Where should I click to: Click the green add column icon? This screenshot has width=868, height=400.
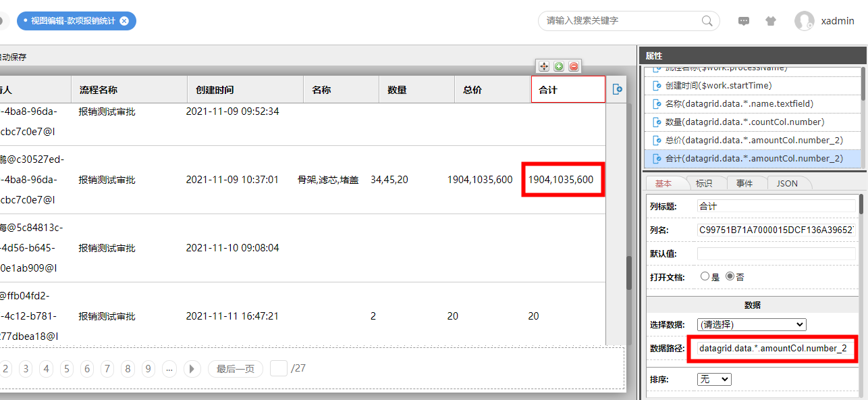[559, 66]
